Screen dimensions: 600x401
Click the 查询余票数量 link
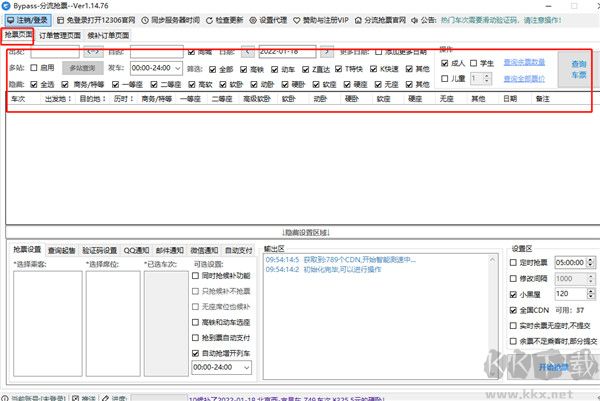pyautogui.click(x=524, y=62)
